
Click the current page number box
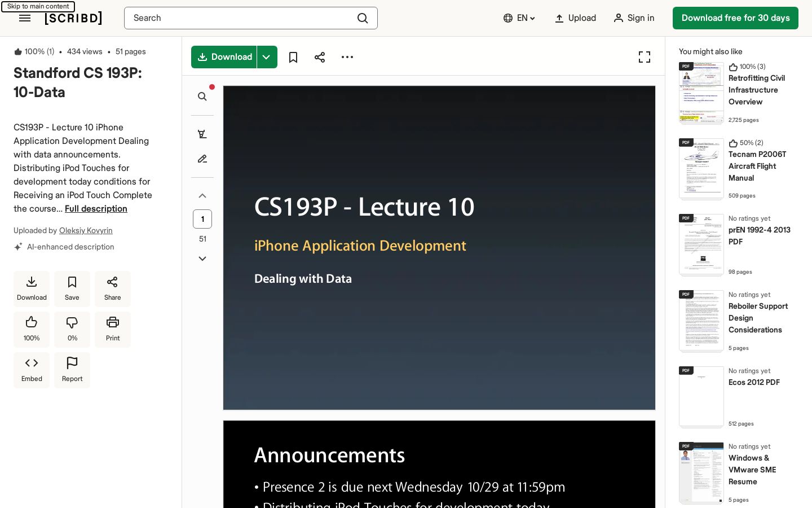[x=202, y=219]
